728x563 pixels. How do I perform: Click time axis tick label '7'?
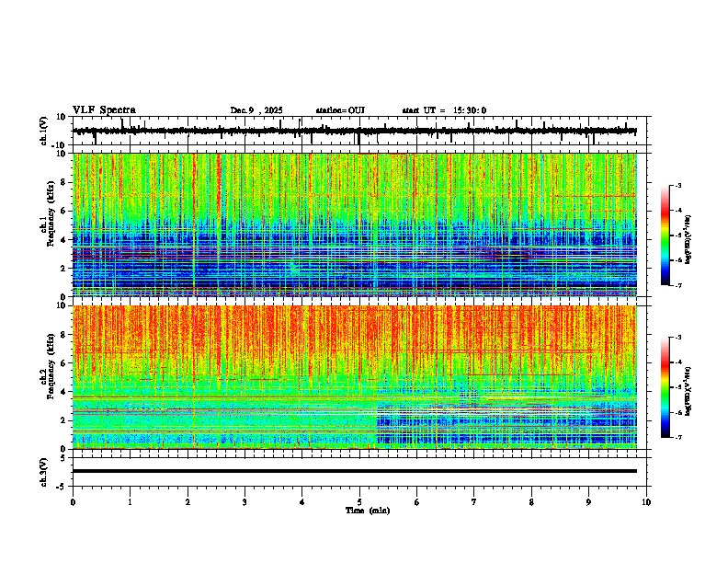pyautogui.click(x=474, y=502)
